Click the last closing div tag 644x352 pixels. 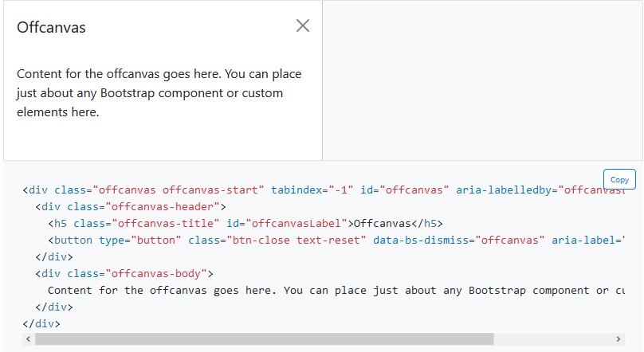pos(41,323)
